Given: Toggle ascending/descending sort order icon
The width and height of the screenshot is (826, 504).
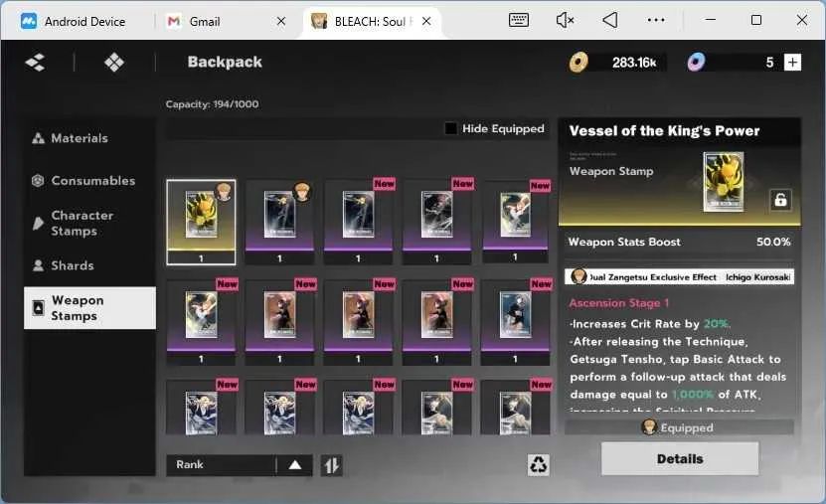Looking at the screenshot, I should point(331,465).
